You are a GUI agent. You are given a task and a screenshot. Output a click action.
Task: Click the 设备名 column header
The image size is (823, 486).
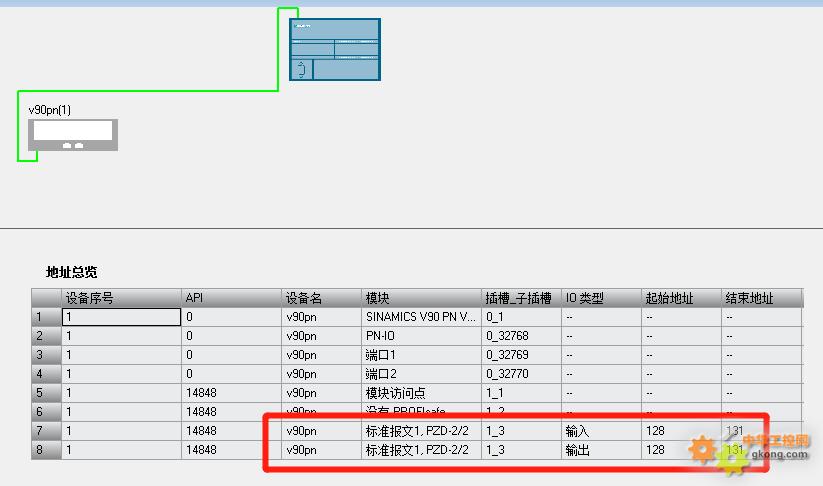tap(322, 298)
